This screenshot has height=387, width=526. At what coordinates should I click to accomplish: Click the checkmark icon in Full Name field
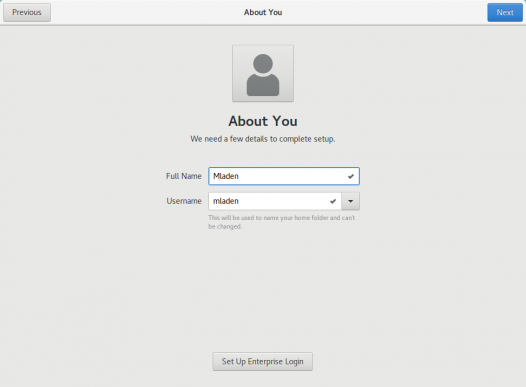pos(351,176)
